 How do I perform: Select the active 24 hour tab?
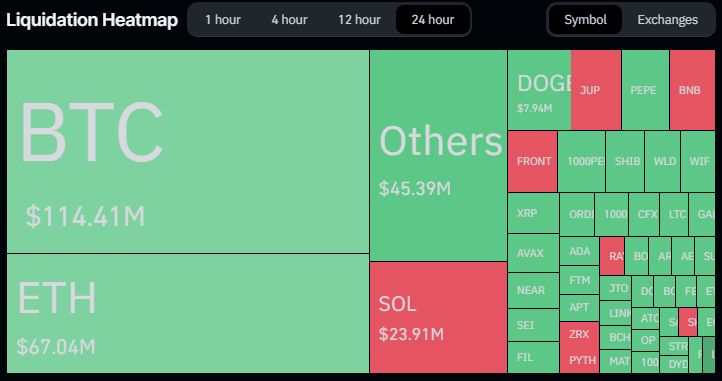[433, 20]
